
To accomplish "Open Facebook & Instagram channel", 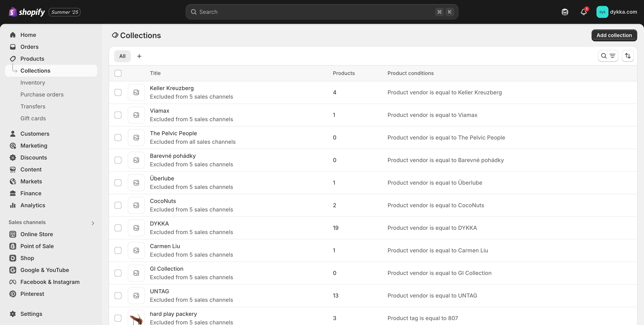I will pos(50,282).
